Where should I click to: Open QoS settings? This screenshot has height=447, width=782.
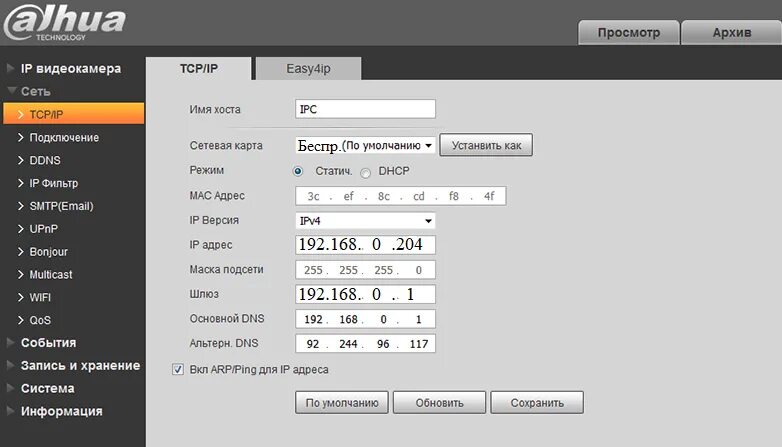coord(40,320)
